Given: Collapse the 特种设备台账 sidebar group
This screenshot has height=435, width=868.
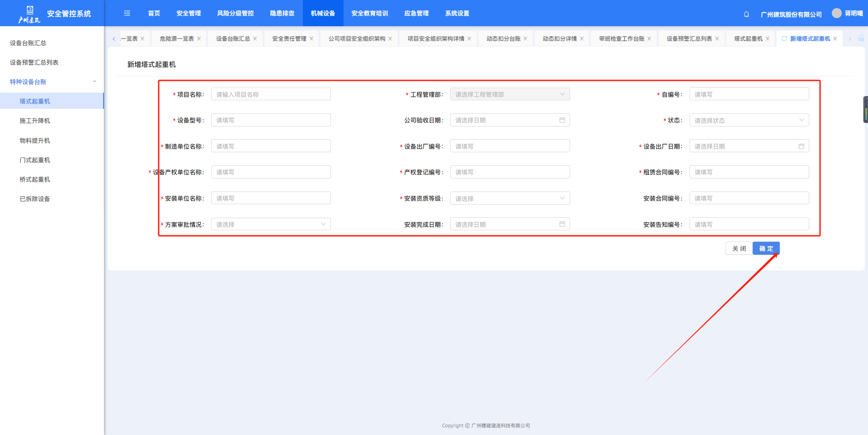Looking at the screenshot, I should [x=94, y=82].
